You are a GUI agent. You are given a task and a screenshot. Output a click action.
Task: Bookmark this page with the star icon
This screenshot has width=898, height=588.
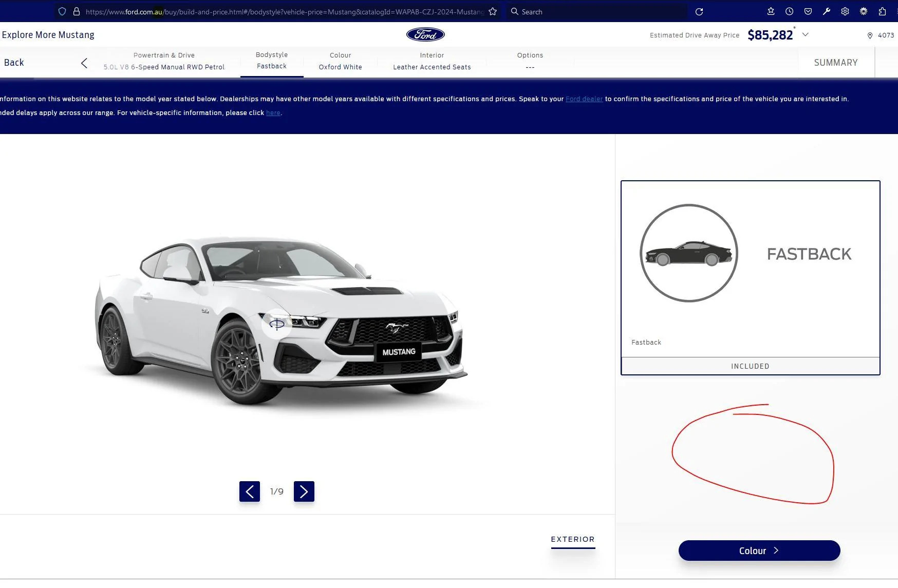click(493, 11)
